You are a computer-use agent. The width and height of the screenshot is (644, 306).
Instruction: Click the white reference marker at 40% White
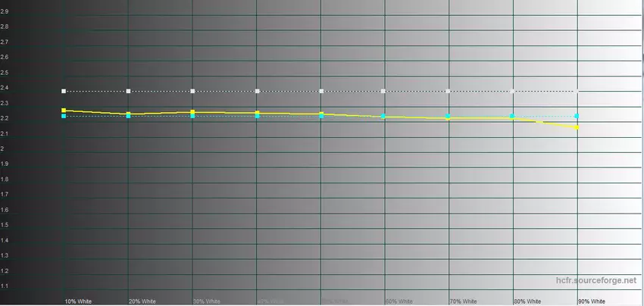point(258,91)
